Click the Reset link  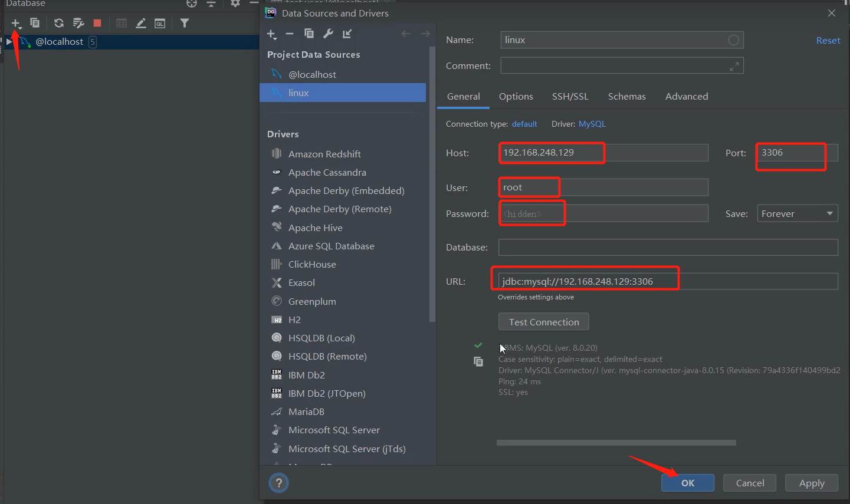[828, 41]
